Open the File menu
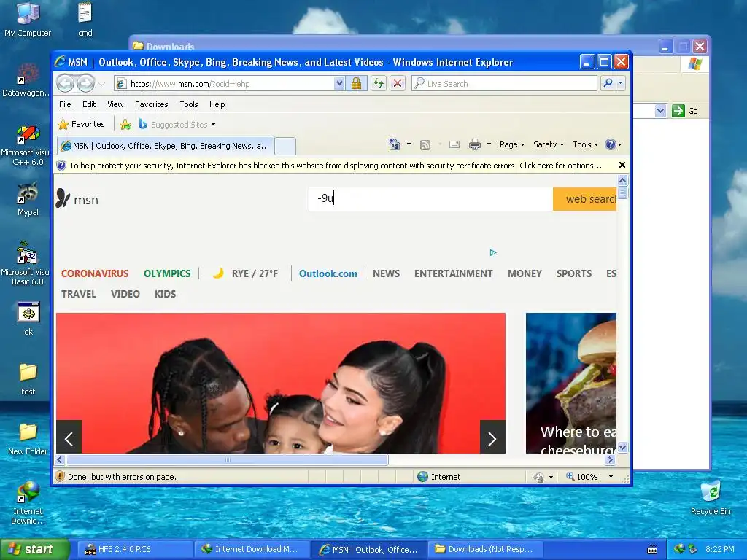The width and height of the screenshot is (747, 560). pyautogui.click(x=65, y=104)
